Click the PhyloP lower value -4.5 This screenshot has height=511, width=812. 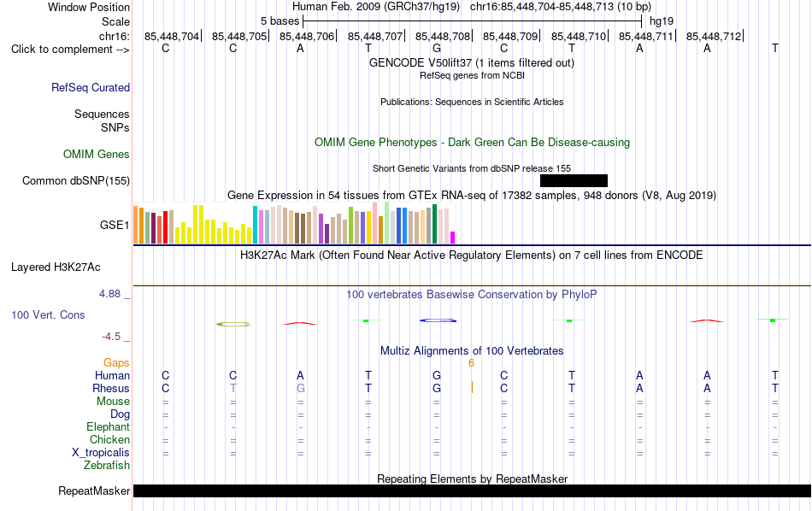pyautogui.click(x=111, y=337)
